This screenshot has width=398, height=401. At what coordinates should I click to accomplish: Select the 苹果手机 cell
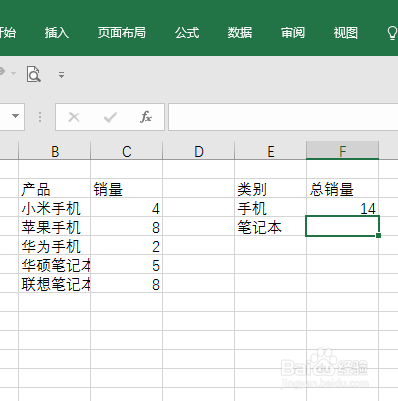pos(55,227)
